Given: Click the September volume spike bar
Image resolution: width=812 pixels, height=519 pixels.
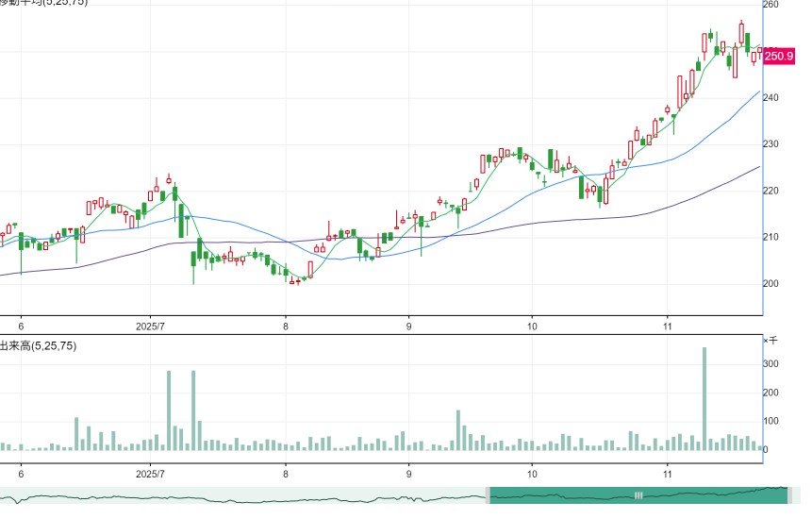Looking at the screenshot, I should (458, 430).
